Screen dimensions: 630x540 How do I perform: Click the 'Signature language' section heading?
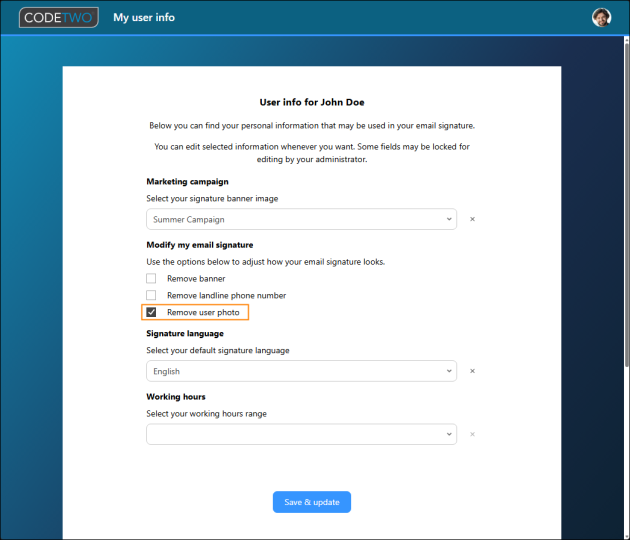click(185, 333)
